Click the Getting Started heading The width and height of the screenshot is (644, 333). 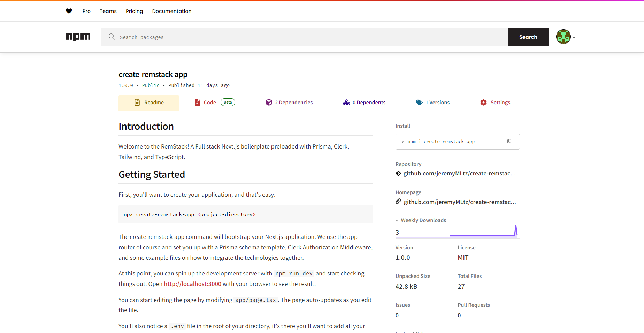click(152, 174)
